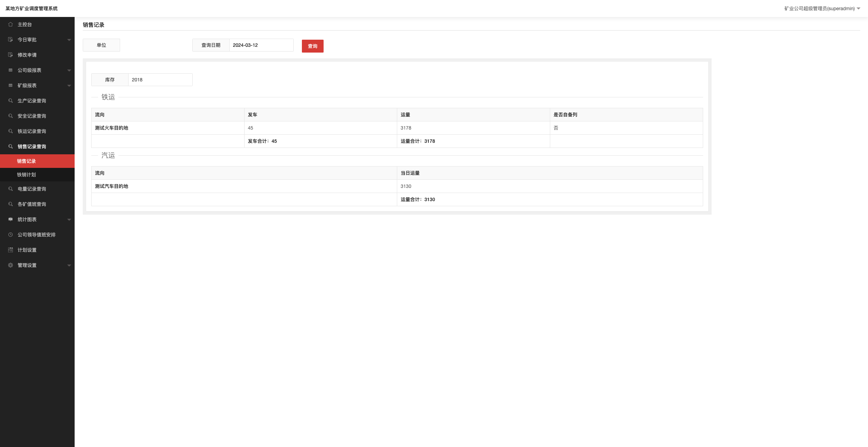Click the red 查询 button
Viewport: 868px width, 447px height.
tap(312, 46)
